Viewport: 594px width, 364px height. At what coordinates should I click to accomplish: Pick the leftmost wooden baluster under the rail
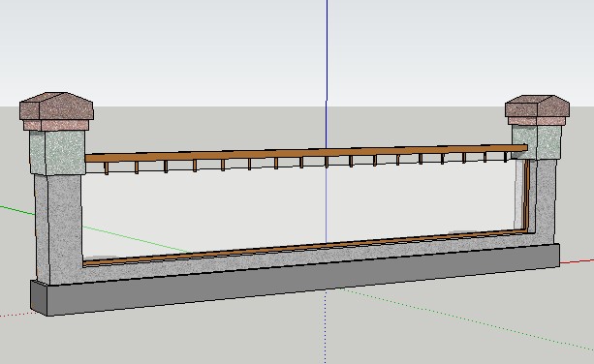click(107, 168)
